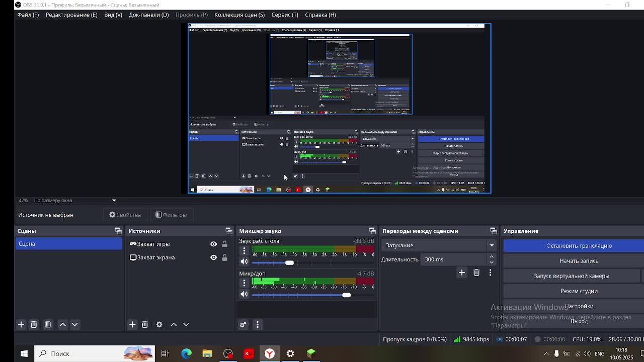Open File Explorer from the taskbar
This screenshot has width=644, height=362.
[x=207, y=353]
